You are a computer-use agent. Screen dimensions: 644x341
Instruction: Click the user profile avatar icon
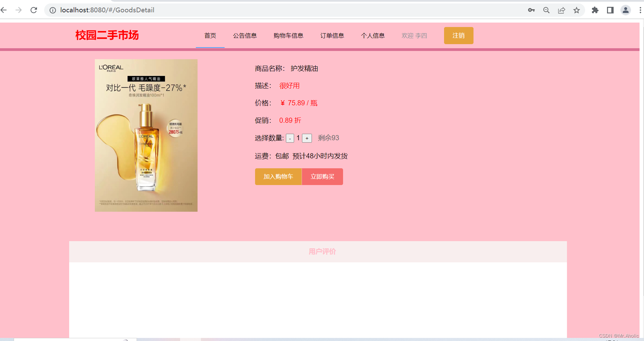click(x=626, y=10)
